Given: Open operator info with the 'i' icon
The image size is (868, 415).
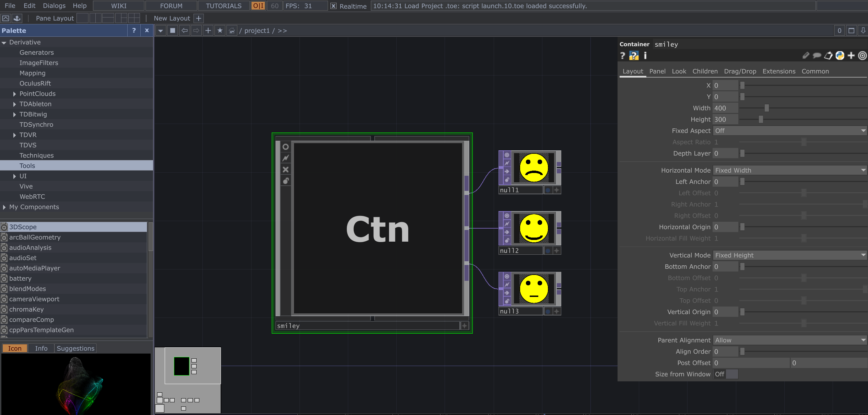Looking at the screenshot, I should 645,56.
